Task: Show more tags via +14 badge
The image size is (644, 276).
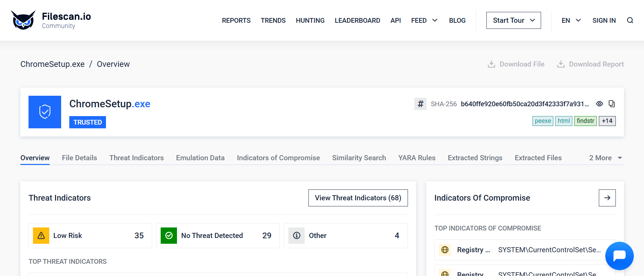Action: (x=607, y=121)
